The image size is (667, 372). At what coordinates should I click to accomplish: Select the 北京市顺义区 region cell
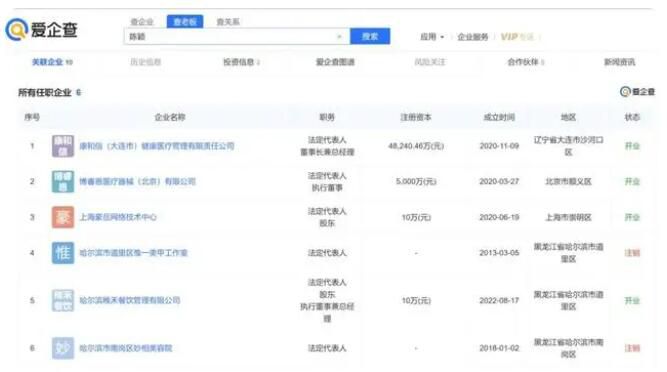[568, 182]
